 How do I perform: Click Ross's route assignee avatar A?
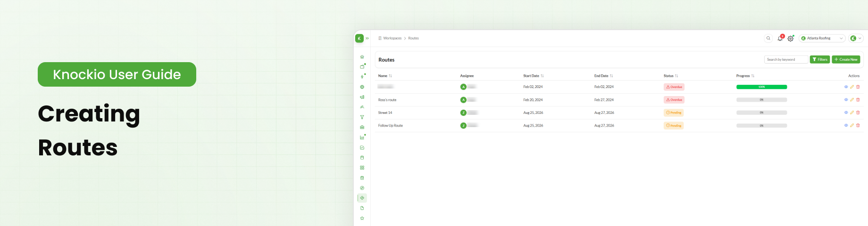click(463, 100)
